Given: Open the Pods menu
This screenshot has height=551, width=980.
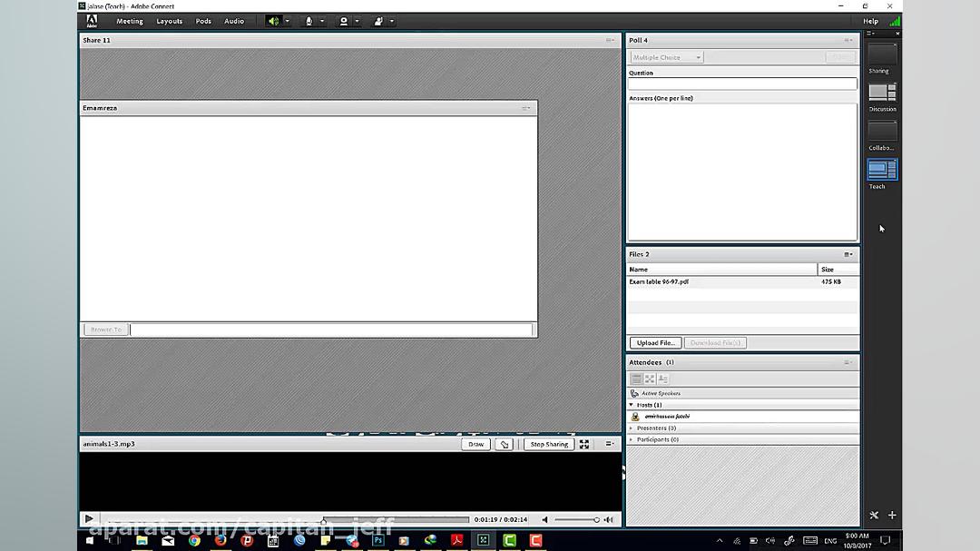Looking at the screenshot, I should (x=203, y=21).
